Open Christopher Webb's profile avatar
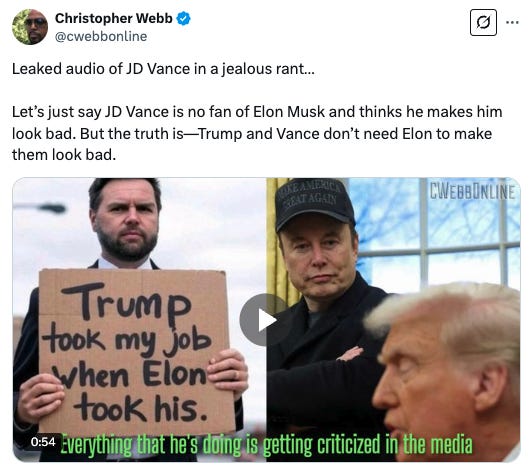 30,27
